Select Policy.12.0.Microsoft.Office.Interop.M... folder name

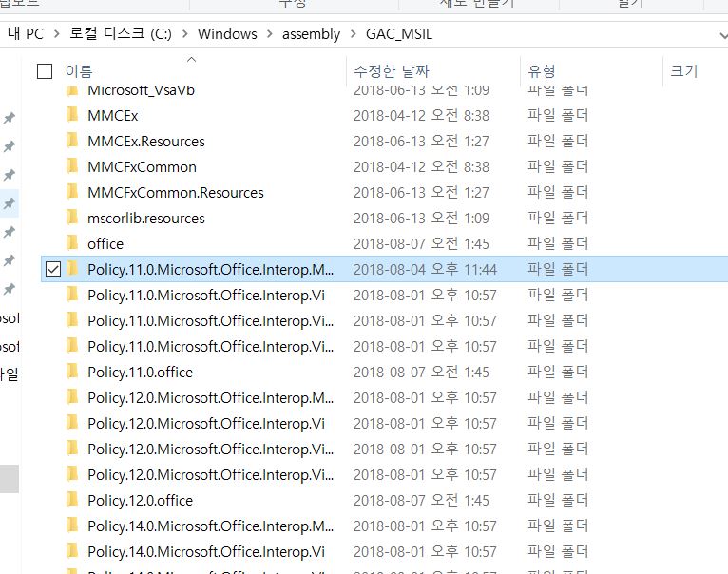click(x=210, y=397)
